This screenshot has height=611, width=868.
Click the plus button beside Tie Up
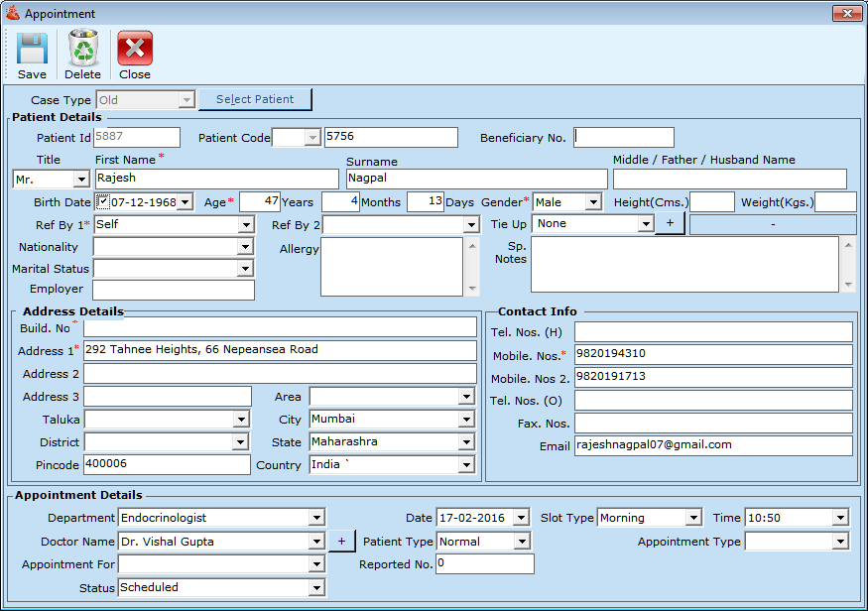point(670,224)
